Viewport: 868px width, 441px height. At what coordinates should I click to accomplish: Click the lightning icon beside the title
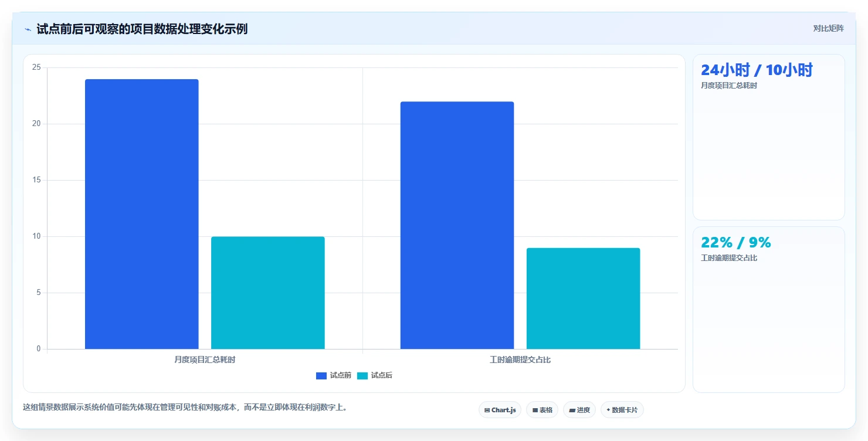click(x=28, y=29)
